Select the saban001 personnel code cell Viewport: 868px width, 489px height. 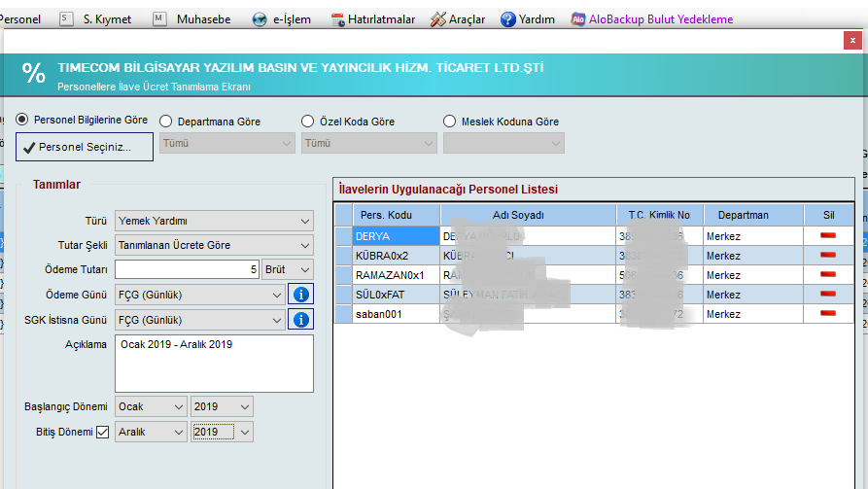pos(397,314)
